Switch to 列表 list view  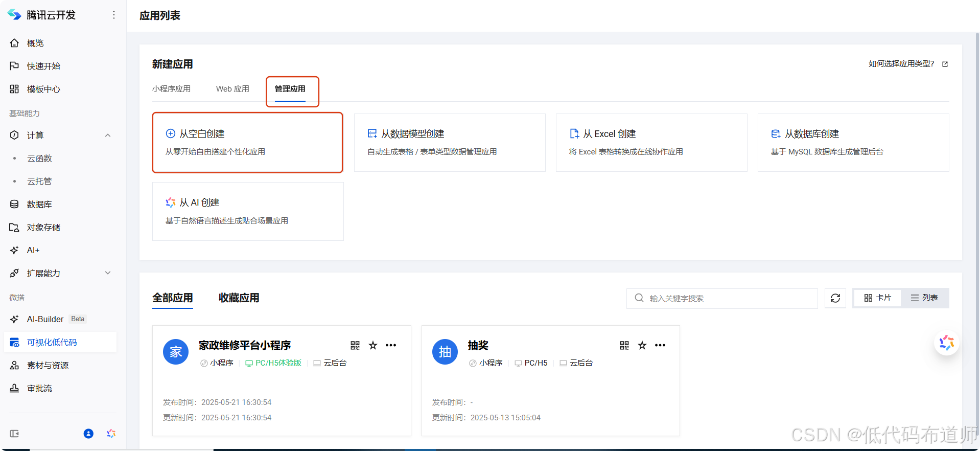coord(924,298)
